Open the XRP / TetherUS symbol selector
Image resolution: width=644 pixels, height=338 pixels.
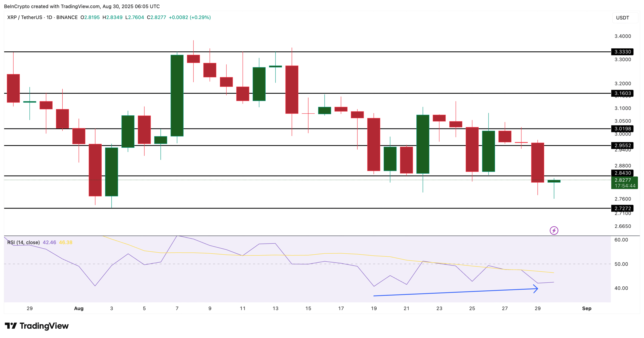pos(25,17)
